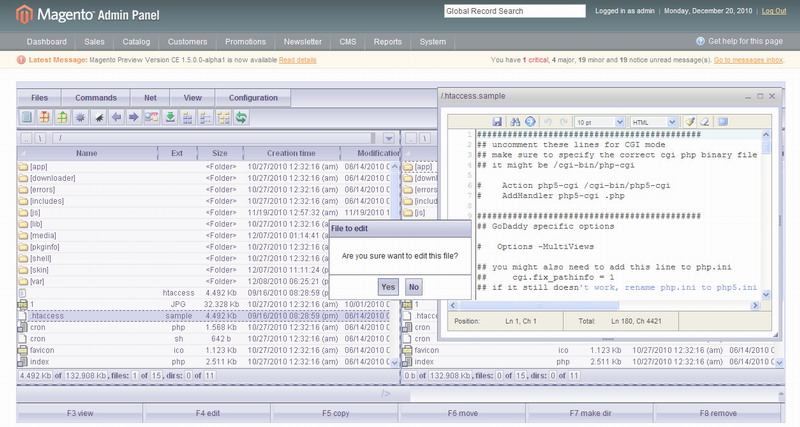Refresh panels with the green arrows icon
The image size is (800, 427).
coord(241,117)
